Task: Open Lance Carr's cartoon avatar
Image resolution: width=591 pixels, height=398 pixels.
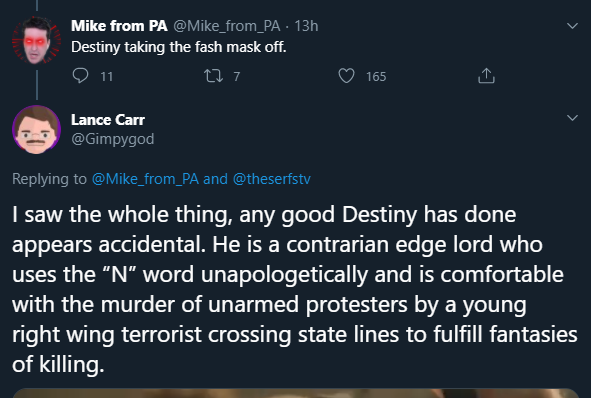Action: pyautogui.click(x=37, y=130)
